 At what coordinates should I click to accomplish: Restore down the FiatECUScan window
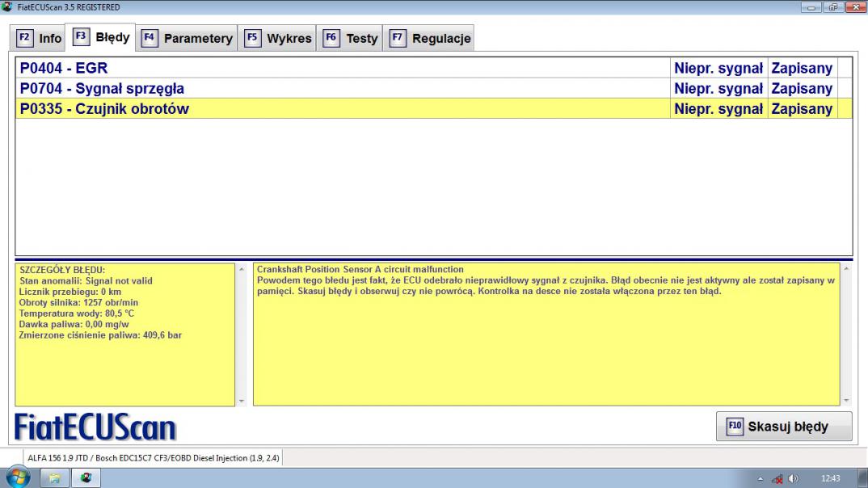[x=833, y=7]
